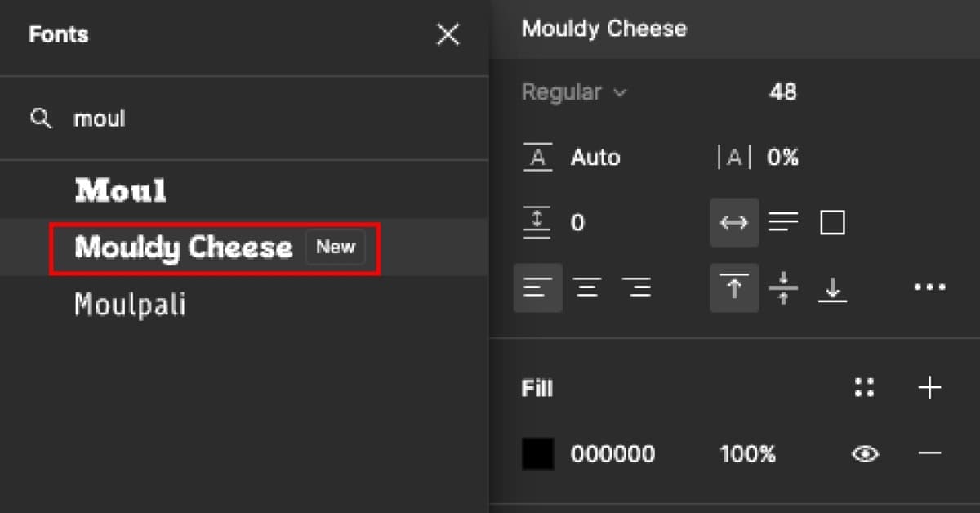The width and height of the screenshot is (980, 513).
Task: Select center text alignment
Action: (588, 288)
